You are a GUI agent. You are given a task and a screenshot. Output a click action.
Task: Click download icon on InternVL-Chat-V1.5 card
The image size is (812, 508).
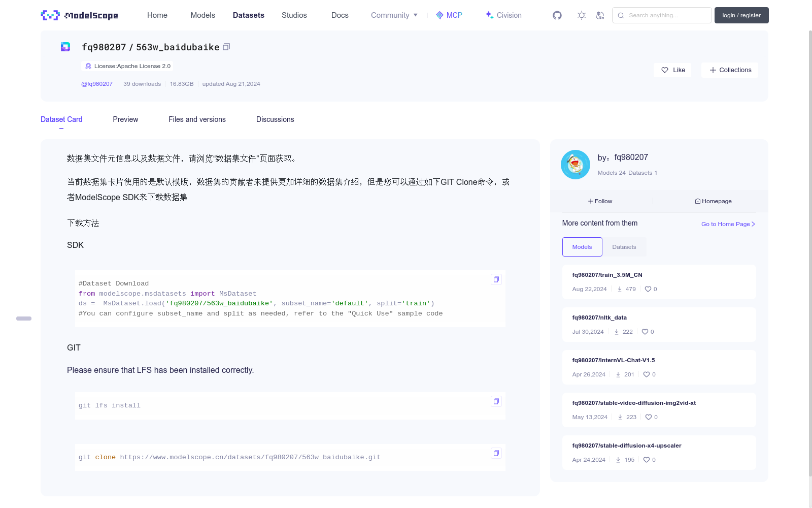click(618, 374)
